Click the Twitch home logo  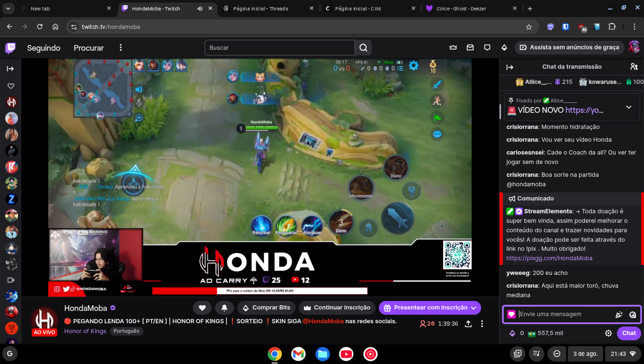pos(10,48)
